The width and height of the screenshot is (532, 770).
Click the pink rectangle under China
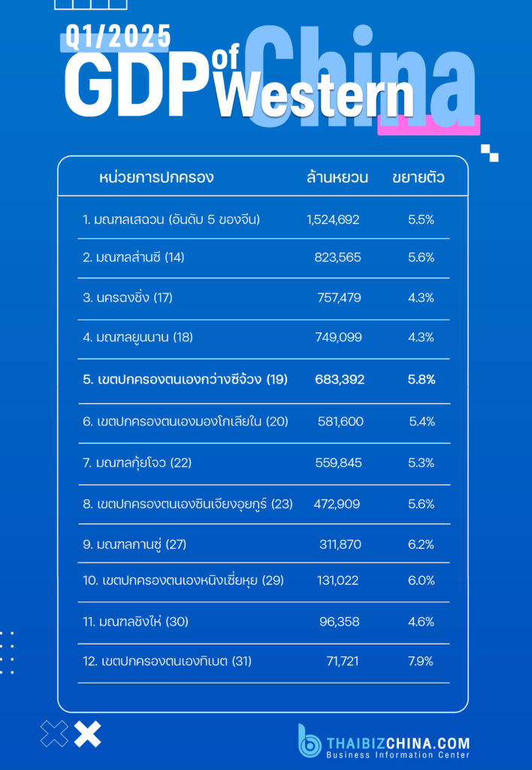tap(428, 125)
